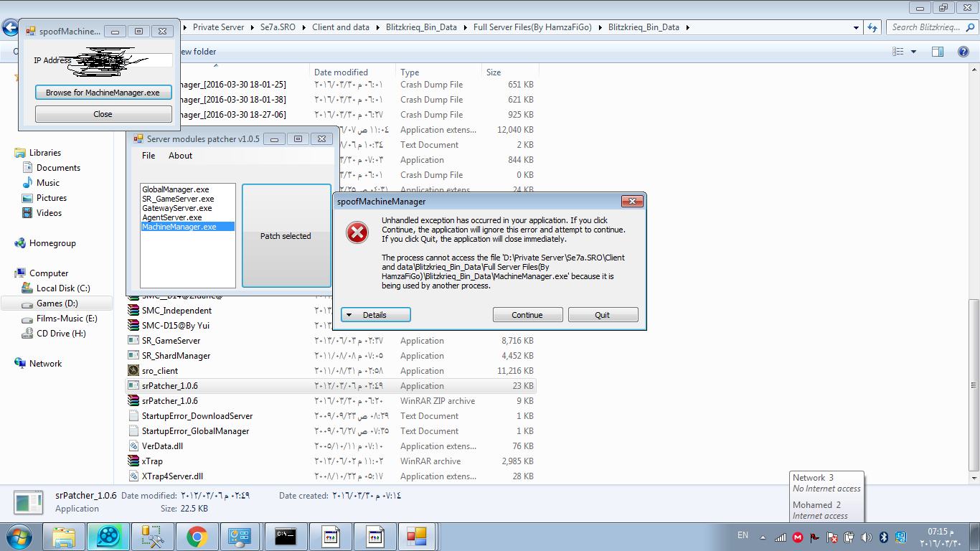The width and height of the screenshot is (980, 551).
Task: Select StartupError_GlobalManager text file
Action: coord(195,431)
